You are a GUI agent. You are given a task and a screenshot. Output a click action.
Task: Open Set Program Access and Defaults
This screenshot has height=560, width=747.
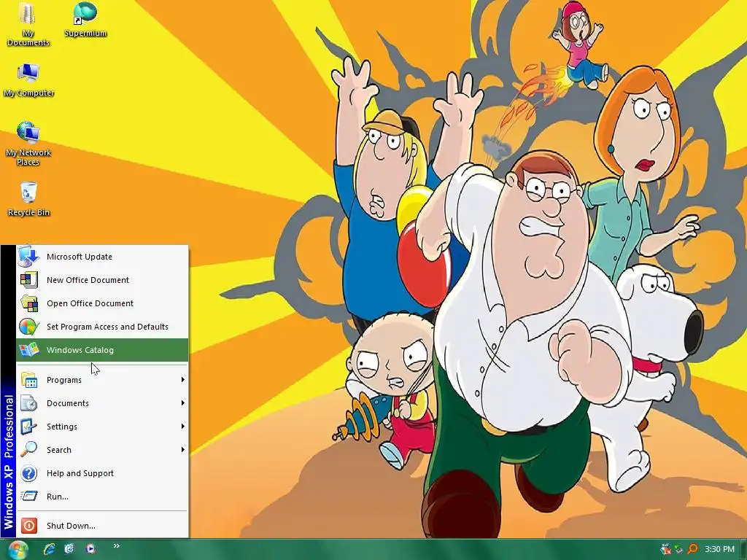102,327
